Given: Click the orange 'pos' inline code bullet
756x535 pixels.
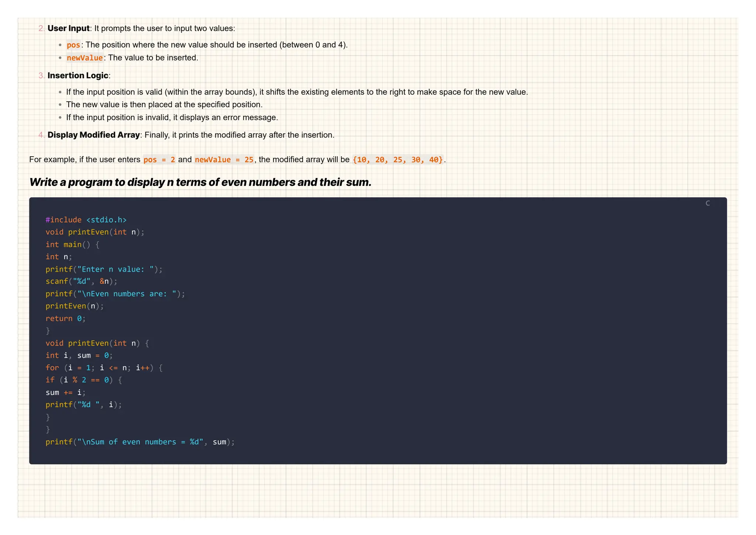Looking at the screenshot, I should coord(73,45).
